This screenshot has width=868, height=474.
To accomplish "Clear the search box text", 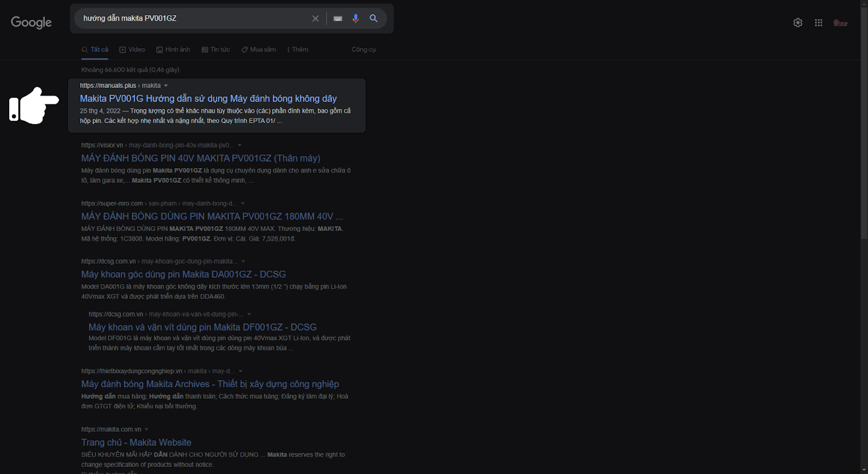I will (315, 18).
